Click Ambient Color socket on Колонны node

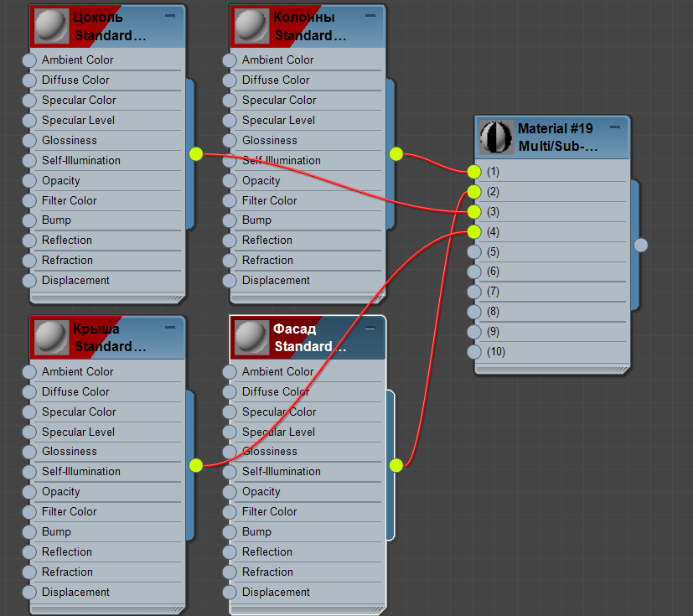click(230, 60)
